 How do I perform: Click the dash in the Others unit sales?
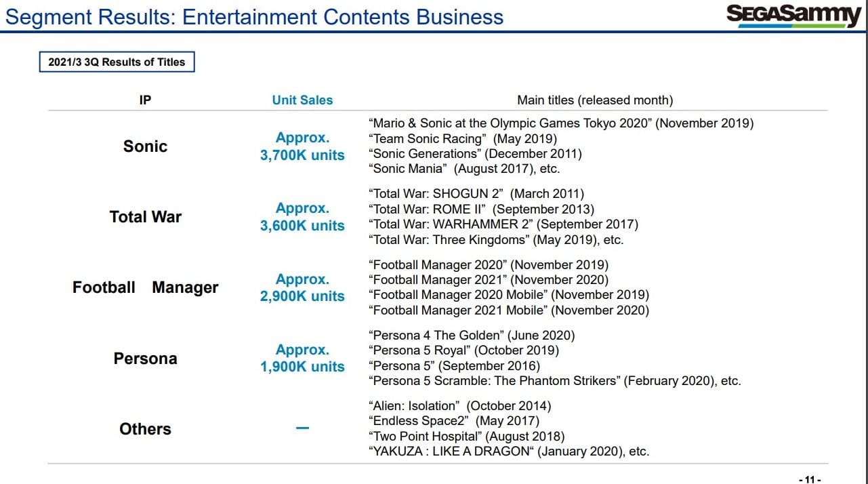coord(302,428)
